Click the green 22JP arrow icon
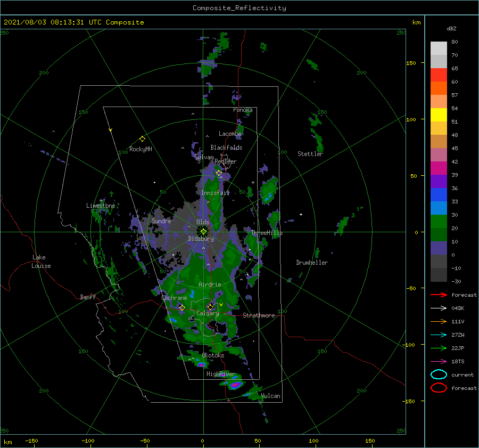The image size is (479, 448). (x=439, y=348)
